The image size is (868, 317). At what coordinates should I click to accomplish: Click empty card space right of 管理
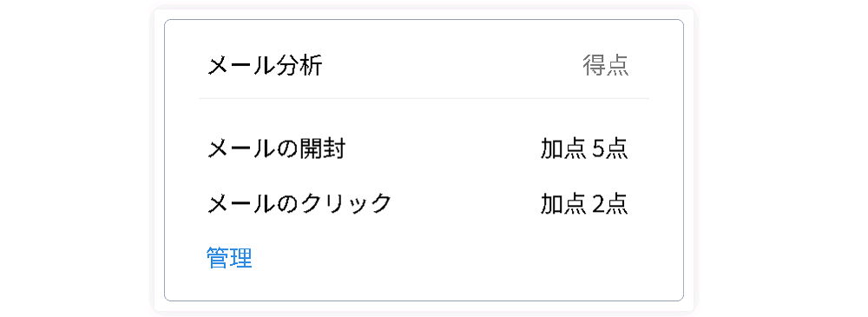pyautogui.click(x=443, y=258)
